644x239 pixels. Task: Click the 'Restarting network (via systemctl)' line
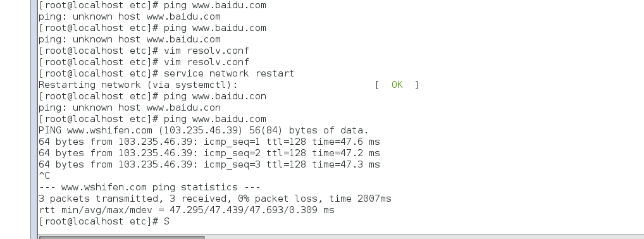(x=138, y=85)
